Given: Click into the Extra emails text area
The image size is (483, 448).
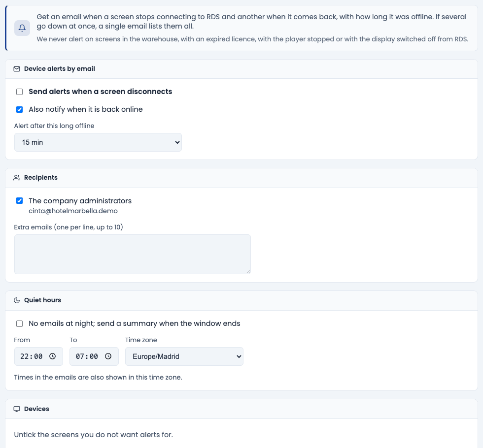Looking at the screenshot, I should pos(133,254).
